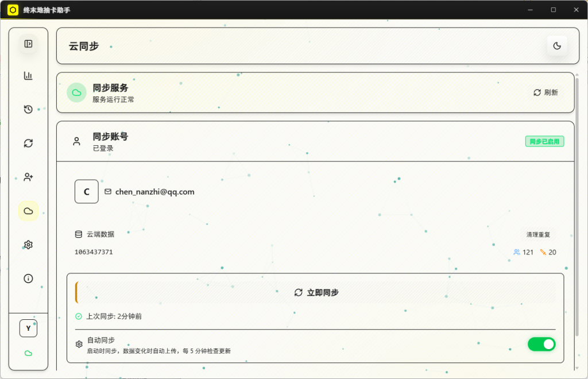
Task: Click the 同步已启用 status badge
Action: [x=544, y=141]
